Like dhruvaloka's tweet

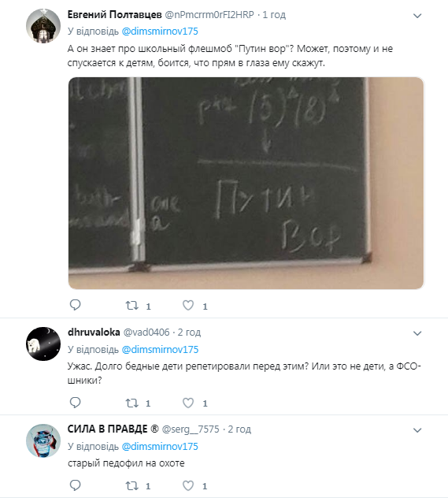(188, 403)
